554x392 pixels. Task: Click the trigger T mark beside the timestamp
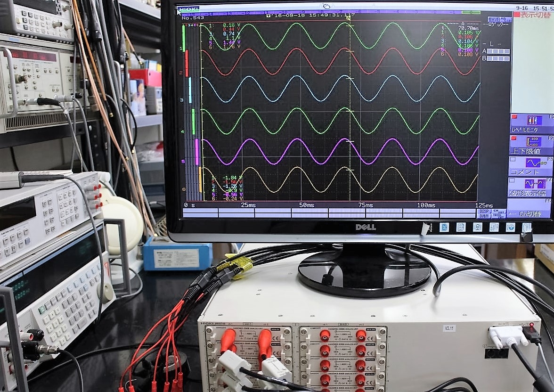(268, 16)
